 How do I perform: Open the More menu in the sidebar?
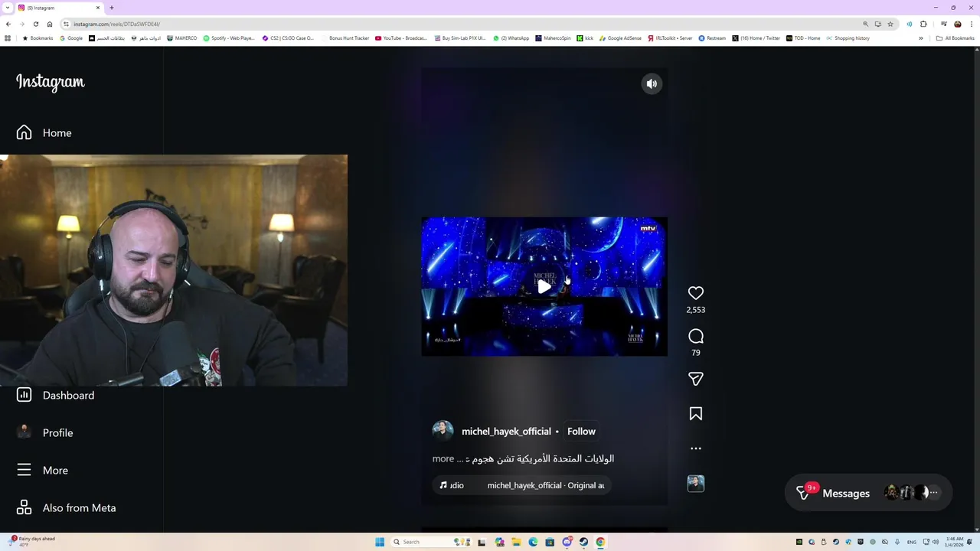click(x=42, y=470)
